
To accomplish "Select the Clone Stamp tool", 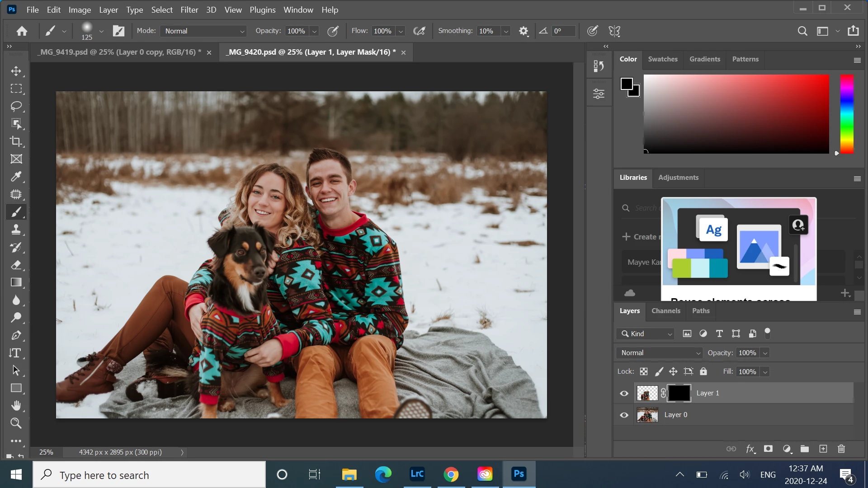I will (x=16, y=230).
